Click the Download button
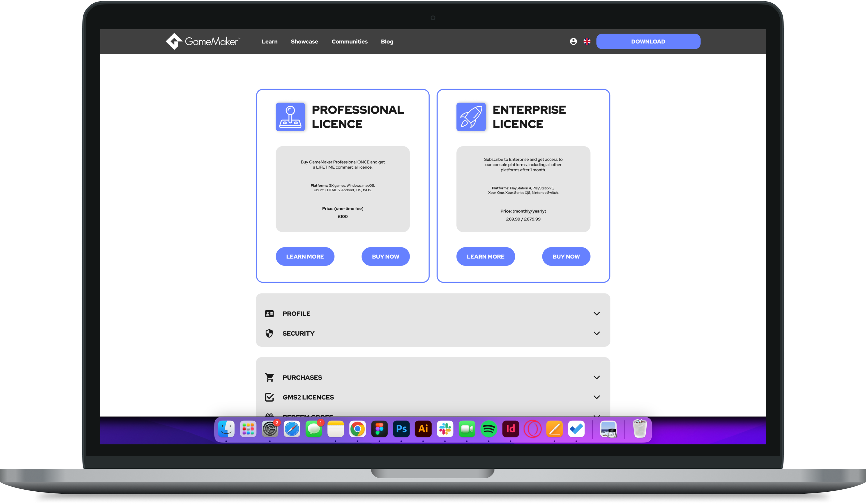Image resolution: width=866 pixels, height=504 pixels. pyautogui.click(x=648, y=41)
